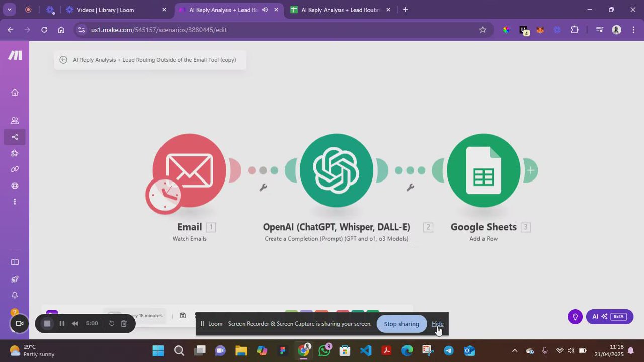Viewport: 644px width, 362px height.
Task: Click the plus to add module after Google Sheets
Action: 531,170
